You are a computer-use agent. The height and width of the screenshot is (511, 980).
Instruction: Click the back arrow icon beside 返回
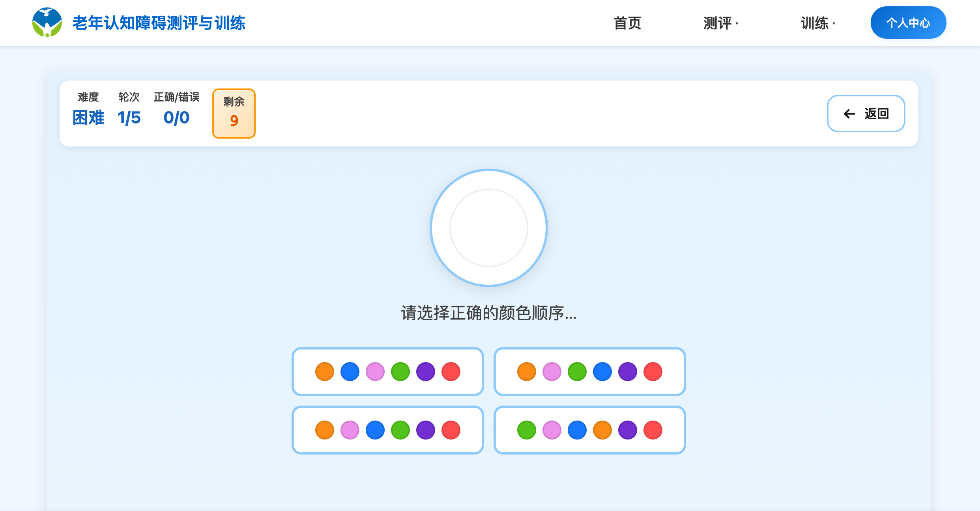(x=849, y=114)
